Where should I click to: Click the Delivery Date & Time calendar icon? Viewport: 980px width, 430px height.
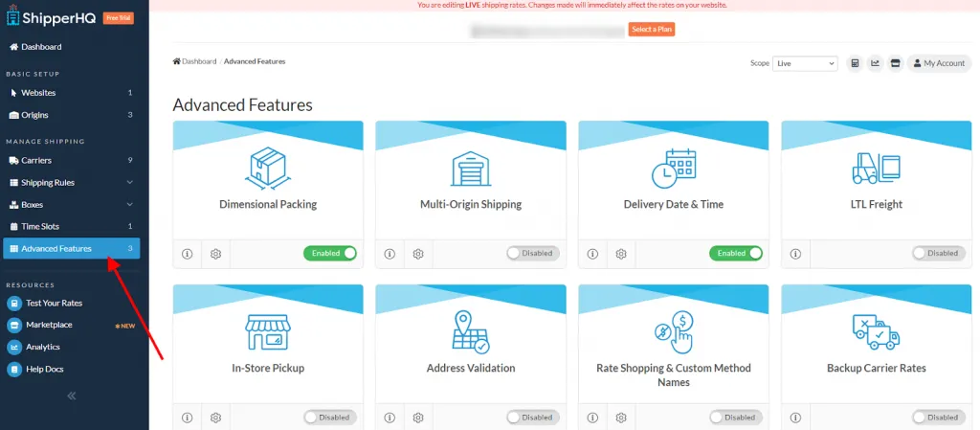[674, 169]
